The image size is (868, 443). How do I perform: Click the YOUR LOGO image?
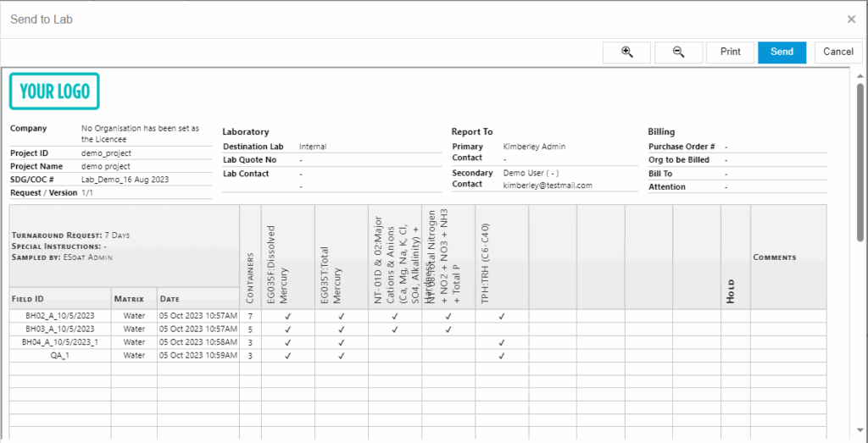(x=54, y=91)
